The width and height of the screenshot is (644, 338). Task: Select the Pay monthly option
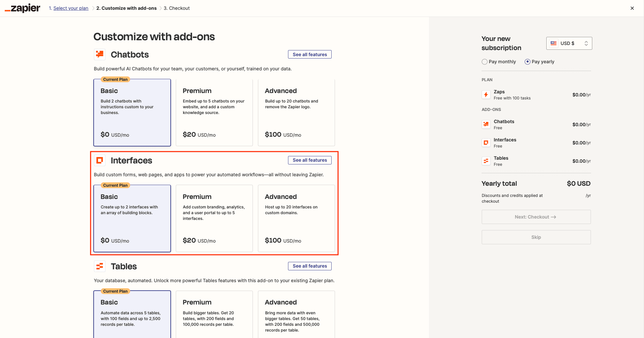pyautogui.click(x=485, y=62)
